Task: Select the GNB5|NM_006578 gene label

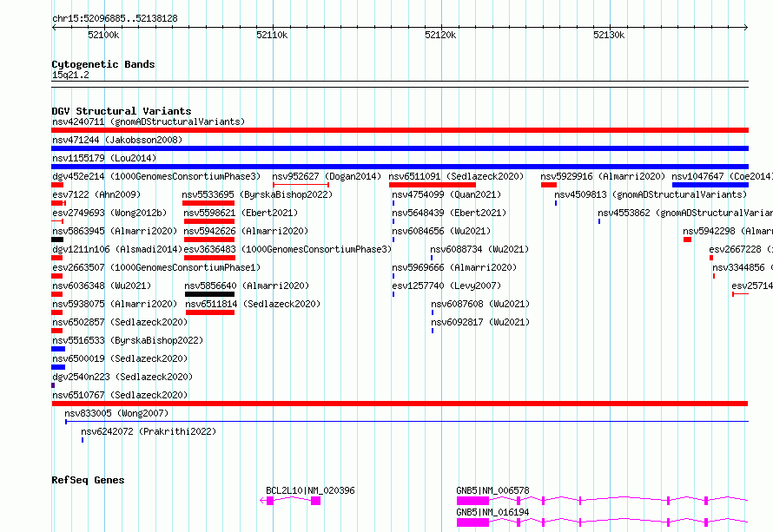Action: [492, 490]
